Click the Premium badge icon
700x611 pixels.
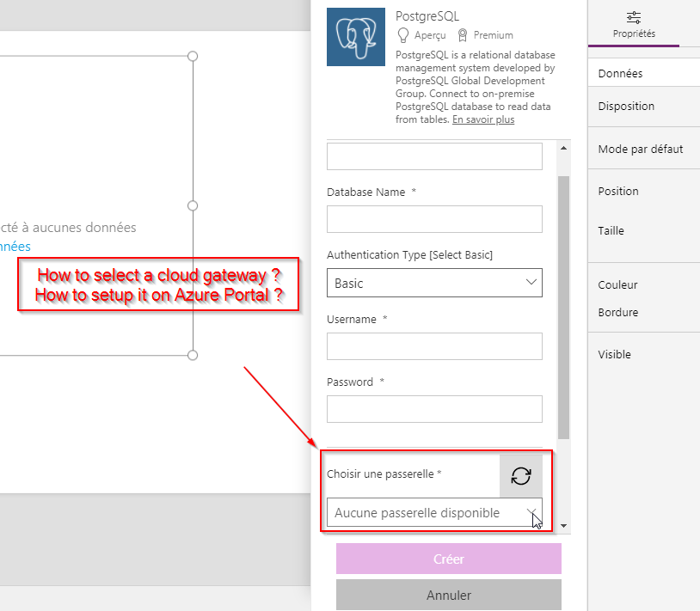pos(463,34)
